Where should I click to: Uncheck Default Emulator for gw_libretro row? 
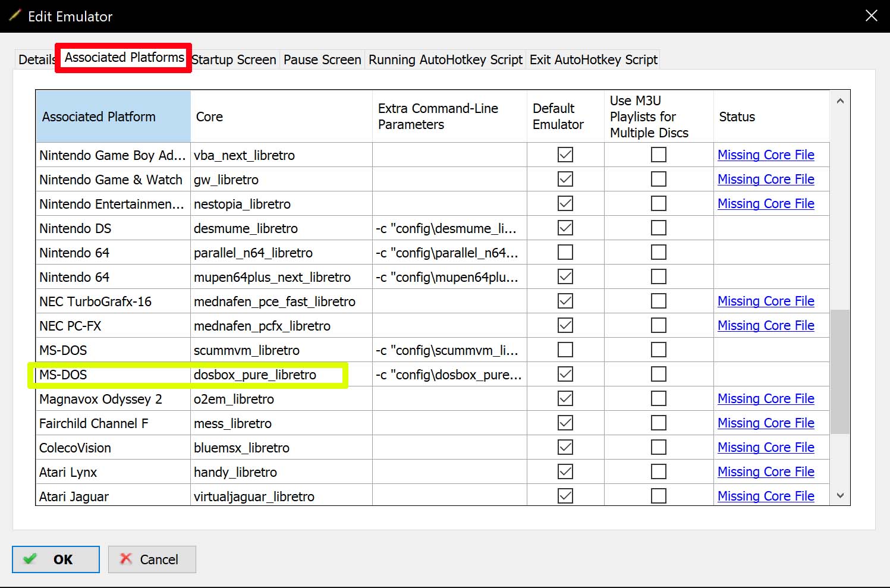565,179
